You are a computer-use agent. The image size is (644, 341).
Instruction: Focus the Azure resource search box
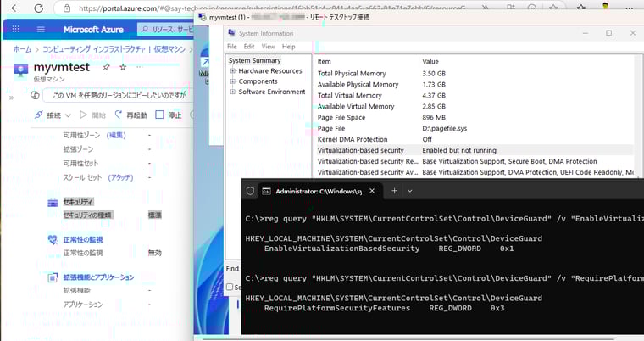coord(166,29)
